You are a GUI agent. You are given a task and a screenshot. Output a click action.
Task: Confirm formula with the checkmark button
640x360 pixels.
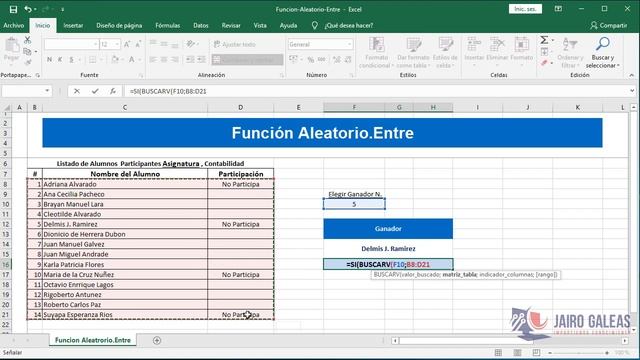95,91
